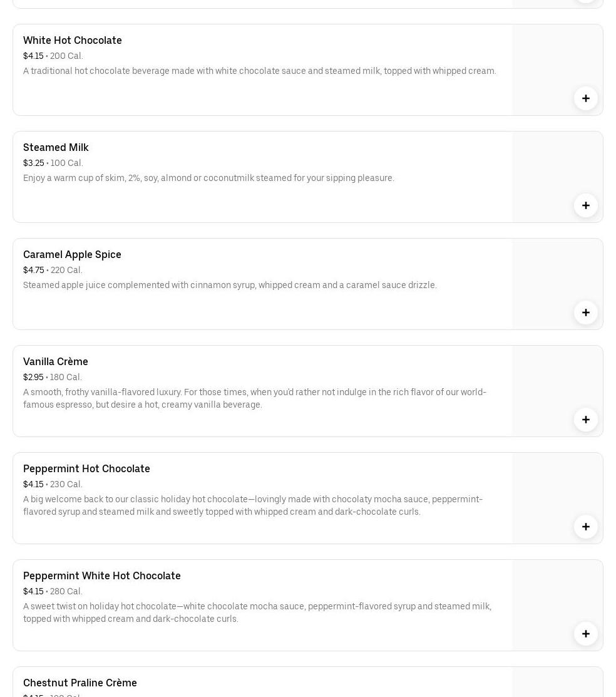Click Peppermint Hot Chocolate title

click(x=86, y=468)
